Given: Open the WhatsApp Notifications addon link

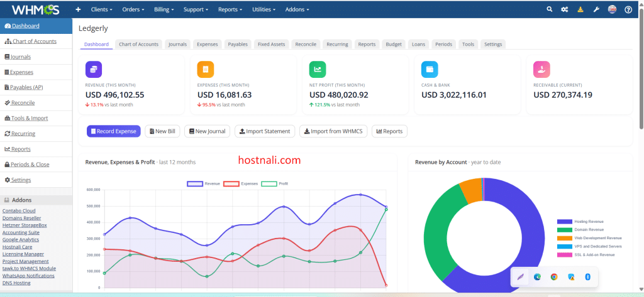Looking at the screenshot, I should (x=28, y=276).
